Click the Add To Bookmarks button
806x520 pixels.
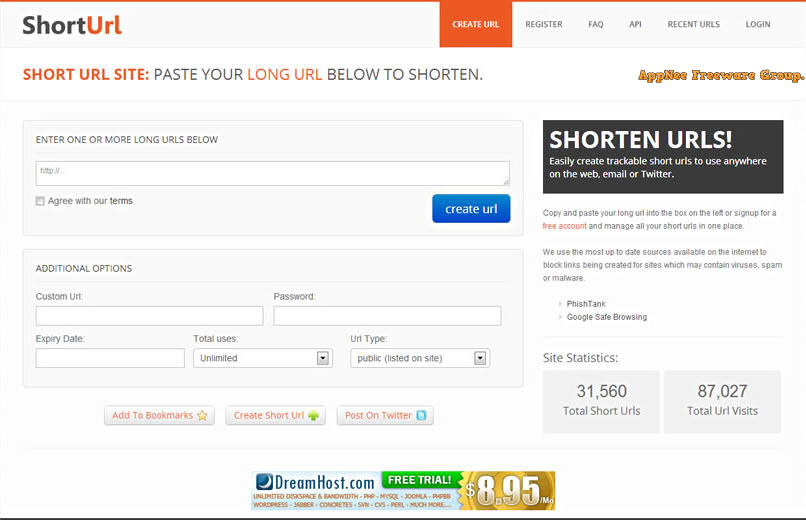(x=159, y=415)
